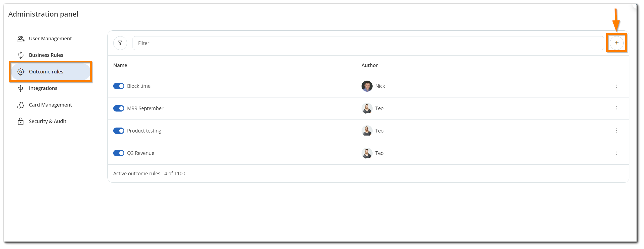
Task: Turn off the MRR September rule
Action: pyautogui.click(x=118, y=108)
